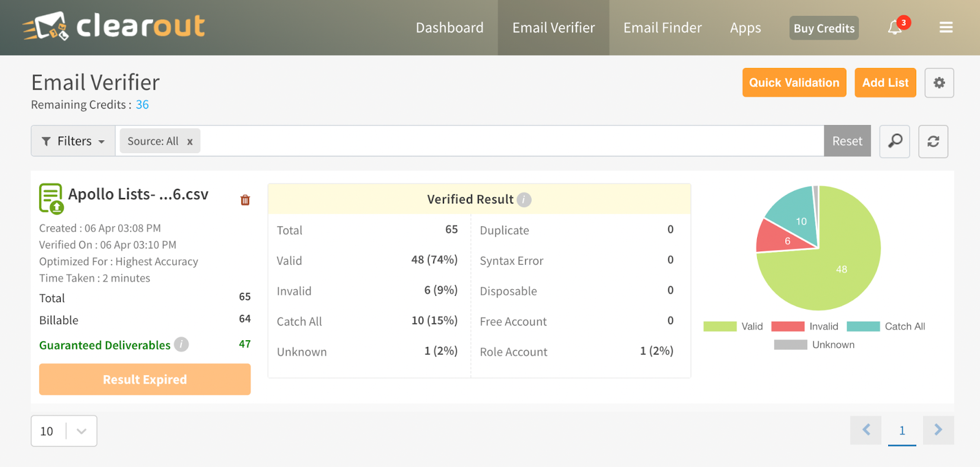Show Guaranteed Deliverables info icon
Image resolution: width=980 pixels, height=467 pixels.
point(181,344)
